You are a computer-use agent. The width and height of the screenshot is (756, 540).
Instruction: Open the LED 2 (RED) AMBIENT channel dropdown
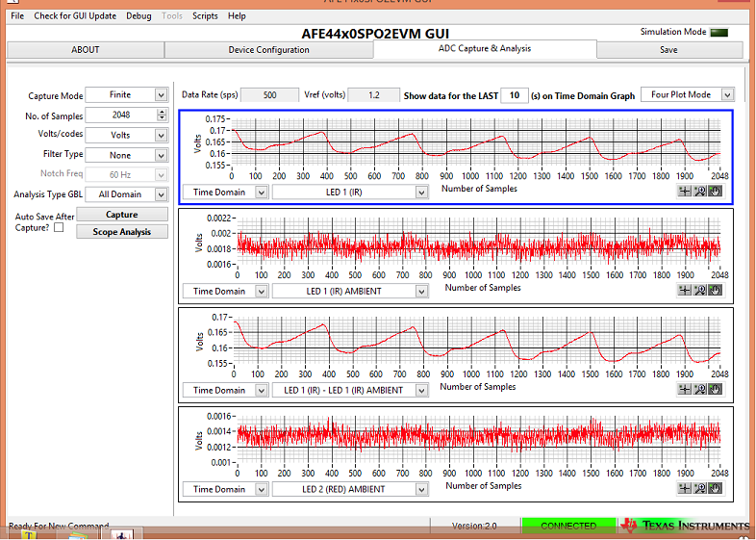tap(350, 489)
